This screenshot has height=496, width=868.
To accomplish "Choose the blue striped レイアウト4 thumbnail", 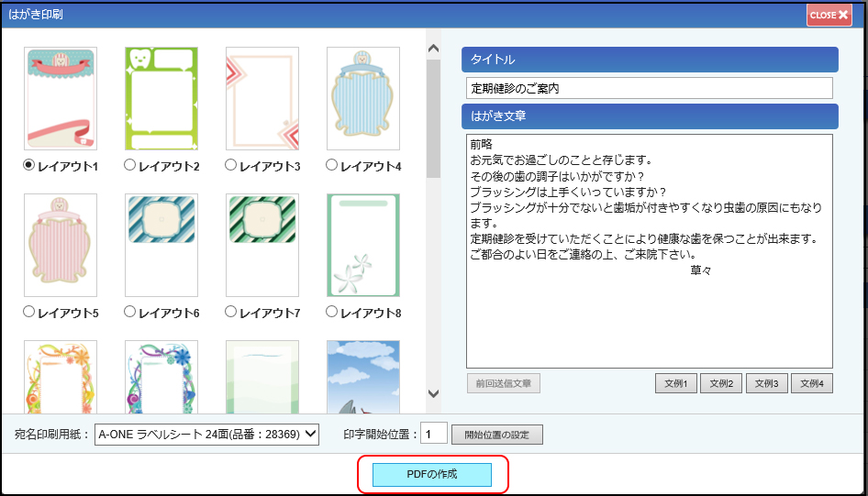I will 363,98.
